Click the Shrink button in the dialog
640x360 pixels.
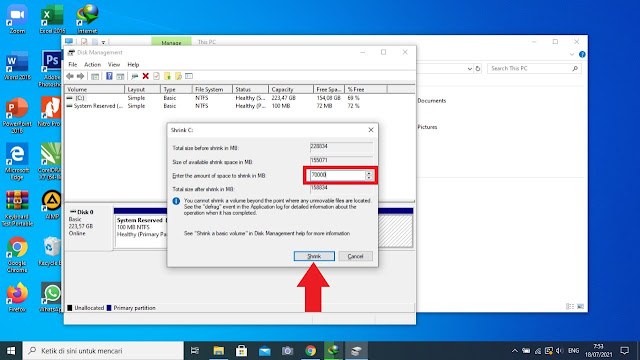coord(314,256)
